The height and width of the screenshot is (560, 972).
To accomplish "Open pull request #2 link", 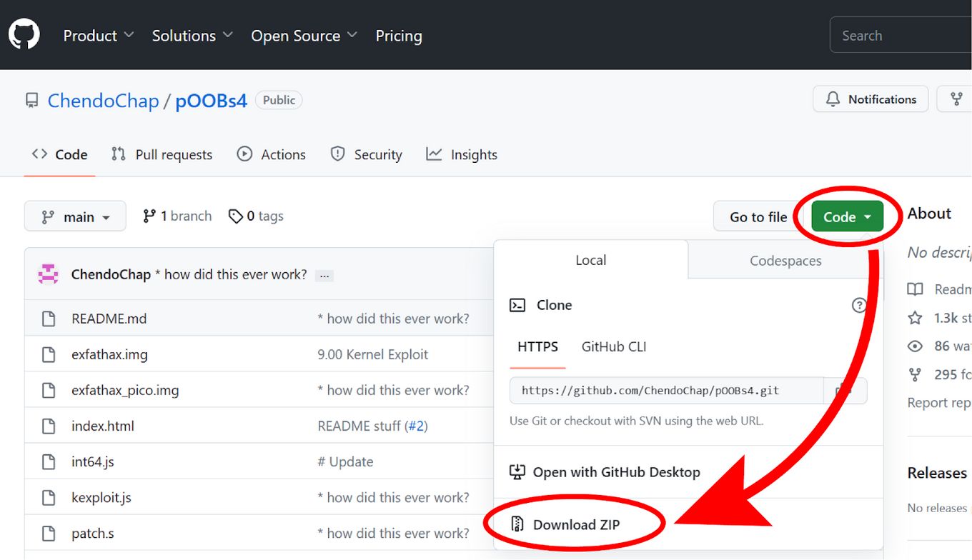I will click(417, 426).
